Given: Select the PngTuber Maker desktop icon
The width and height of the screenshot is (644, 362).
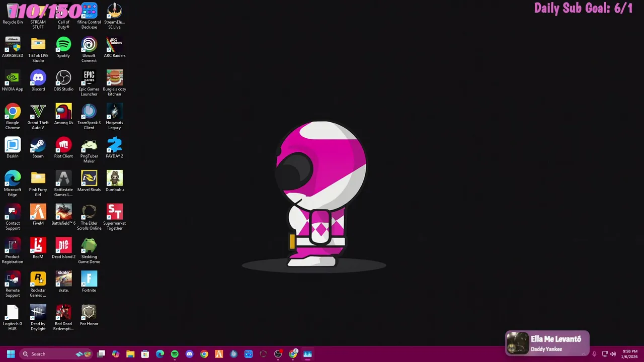Looking at the screenshot, I should (89, 150).
